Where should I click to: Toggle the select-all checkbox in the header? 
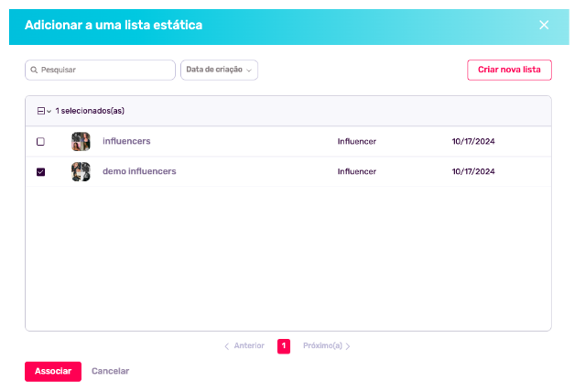tap(40, 111)
